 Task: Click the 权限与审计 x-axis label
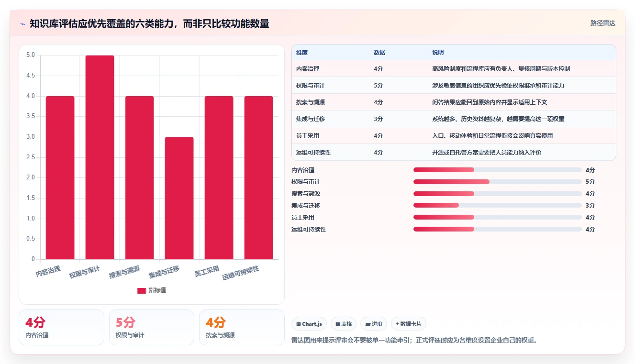pos(85,273)
